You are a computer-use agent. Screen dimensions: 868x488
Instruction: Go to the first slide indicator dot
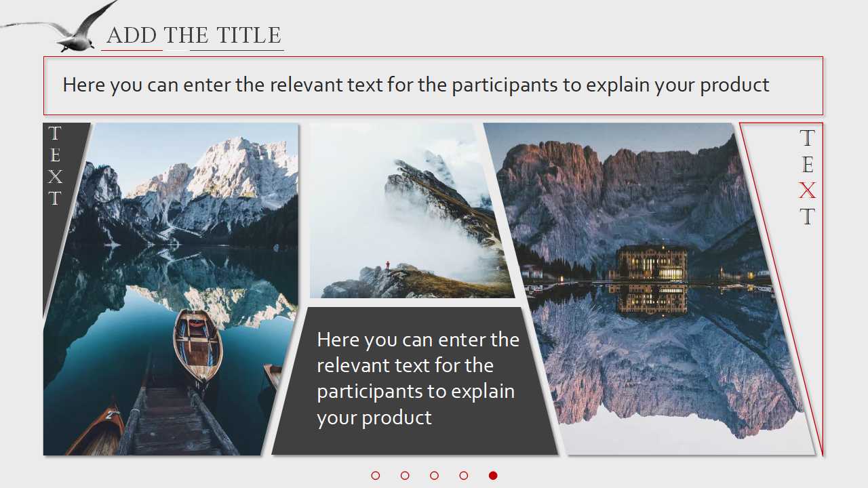coord(376,476)
